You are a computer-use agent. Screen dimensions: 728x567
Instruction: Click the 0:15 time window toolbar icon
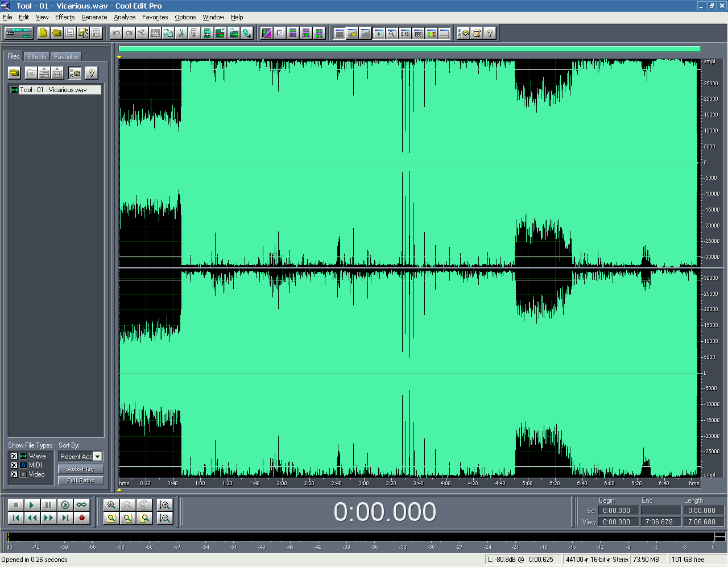pyautogui.click(x=405, y=33)
